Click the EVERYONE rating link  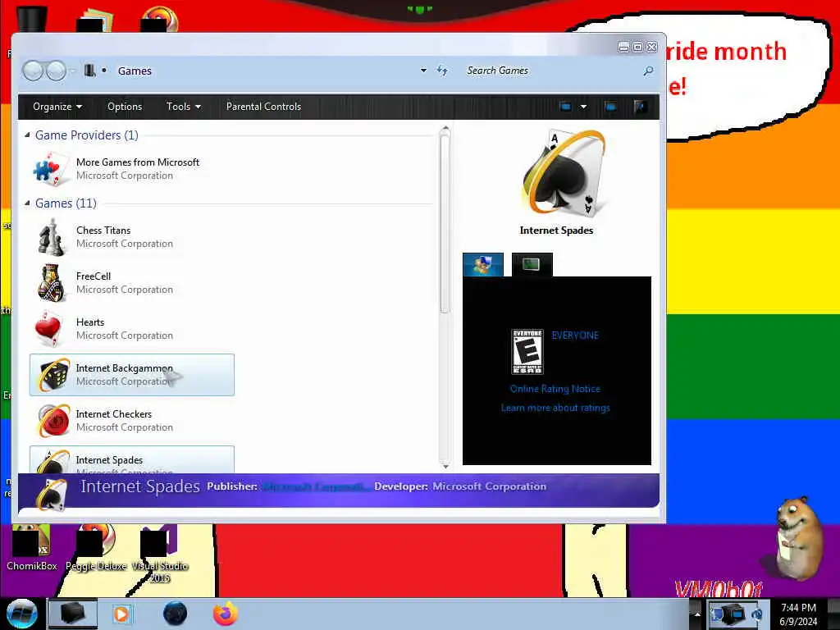[x=575, y=336]
